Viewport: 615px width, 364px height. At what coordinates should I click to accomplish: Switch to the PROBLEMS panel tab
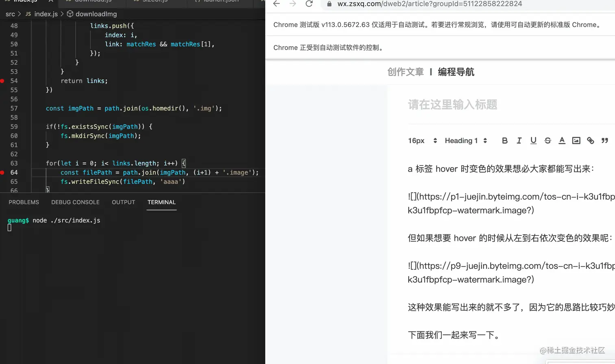24,202
